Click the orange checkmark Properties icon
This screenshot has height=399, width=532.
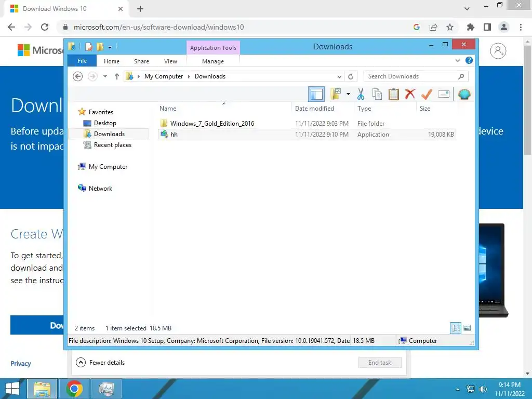click(427, 94)
